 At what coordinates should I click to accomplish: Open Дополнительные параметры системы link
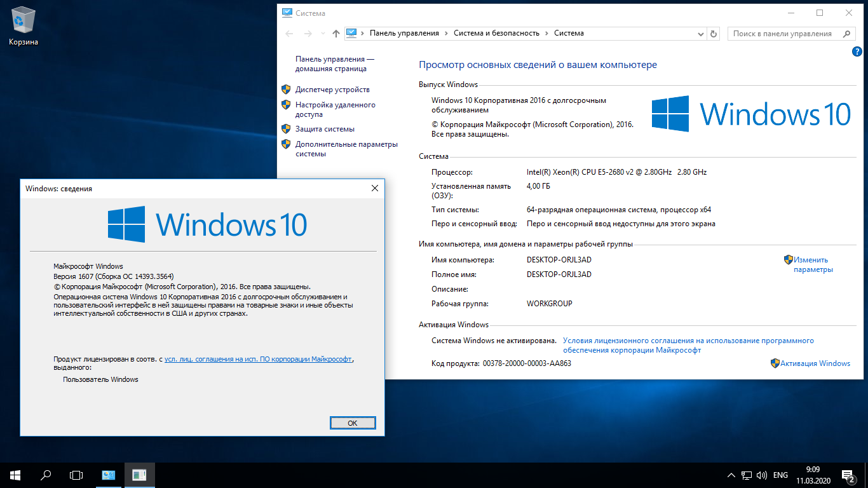click(346, 149)
